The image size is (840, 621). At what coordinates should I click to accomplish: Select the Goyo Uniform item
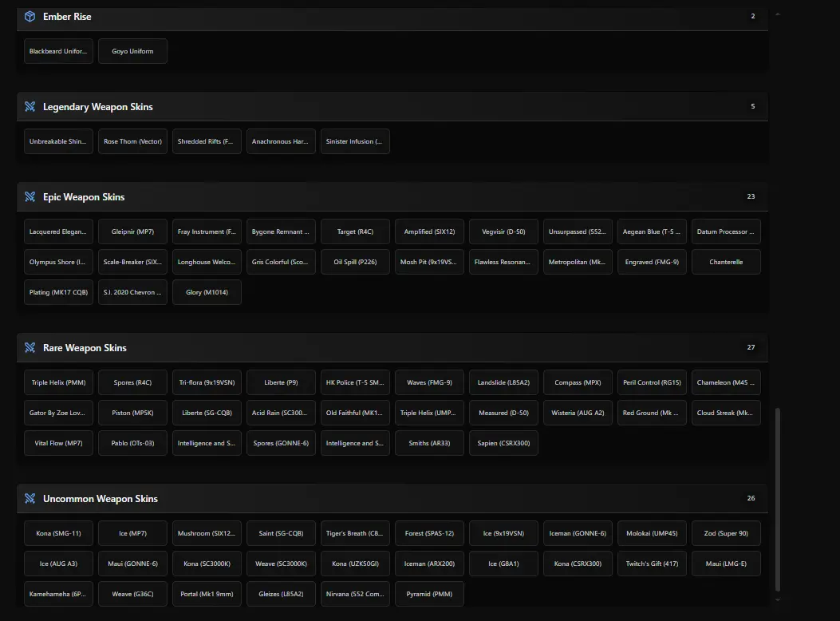132,51
